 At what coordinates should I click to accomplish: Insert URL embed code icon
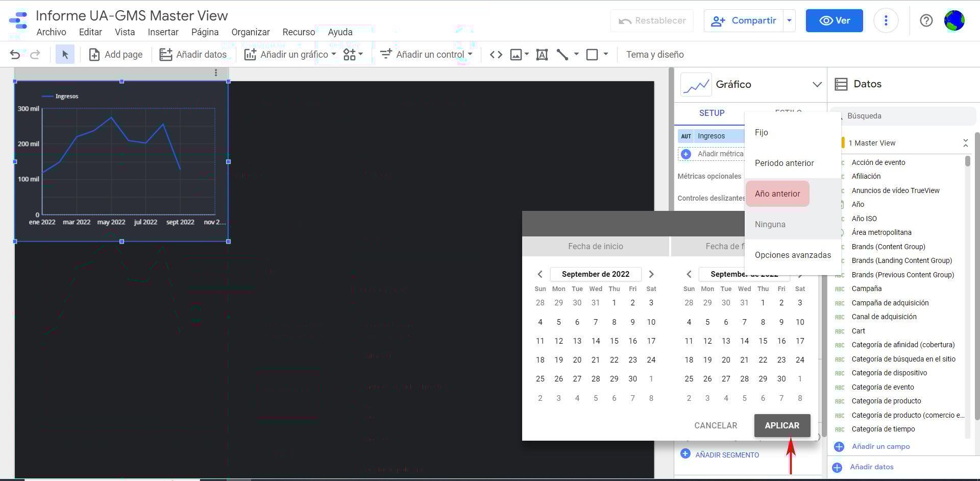(x=496, y=55)
